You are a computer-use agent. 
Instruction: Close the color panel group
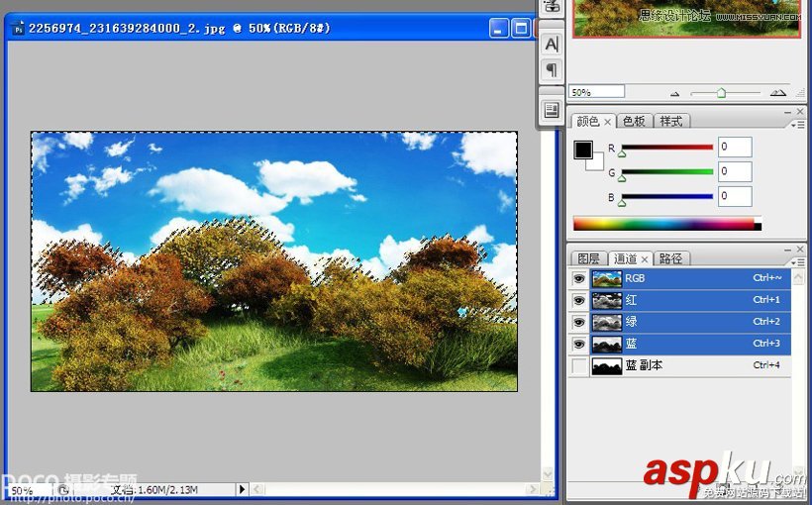tap(800, 111)
